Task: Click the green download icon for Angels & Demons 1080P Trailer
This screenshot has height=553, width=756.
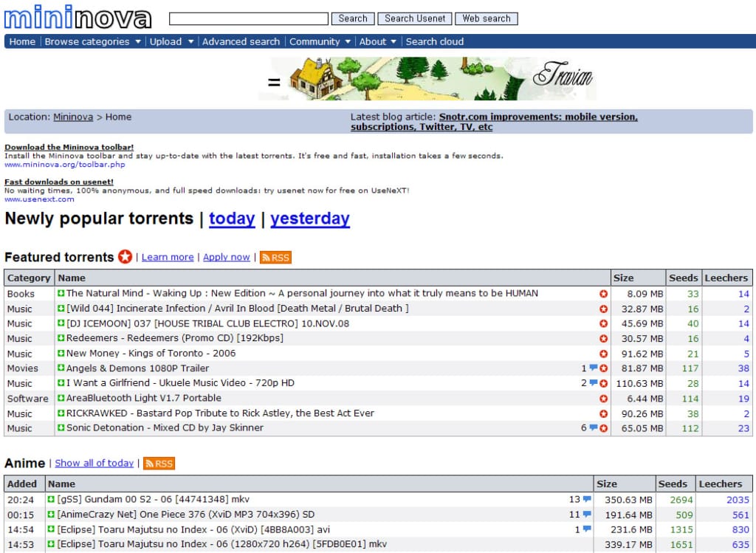Action: [x=61, y=368]
